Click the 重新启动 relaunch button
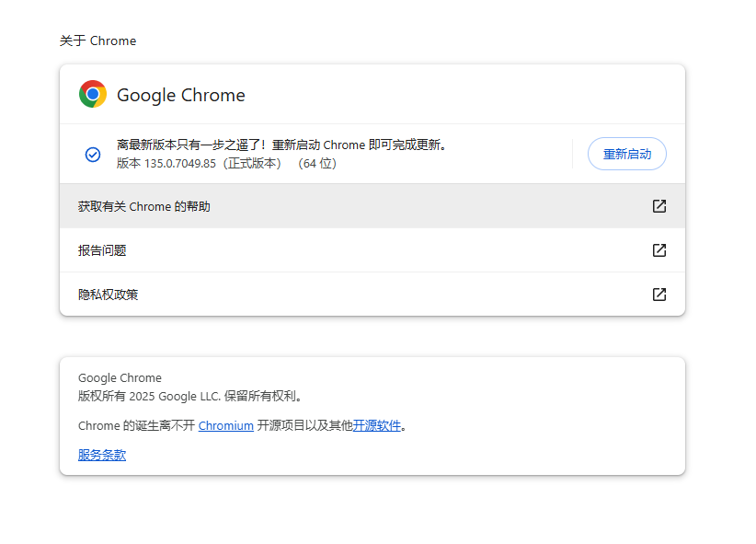The width and height of the screenshot is (756, 544). click(x=627, y=154)
